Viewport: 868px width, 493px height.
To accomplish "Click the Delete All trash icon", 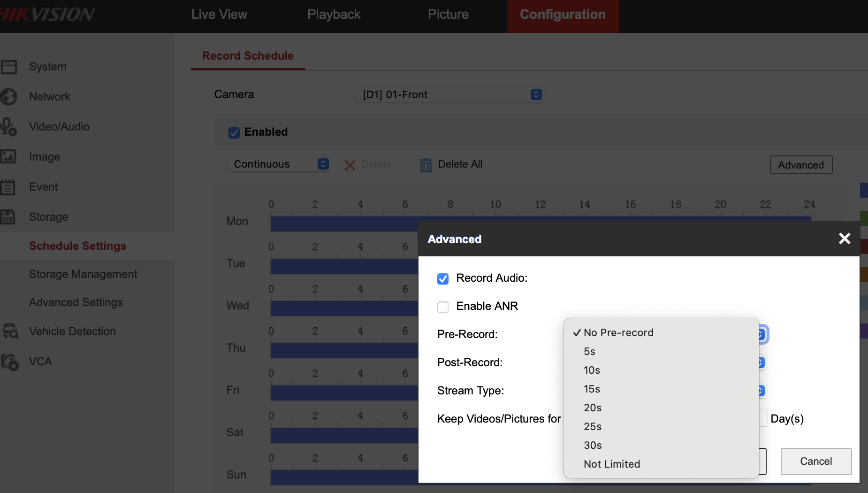I will click(425, 164).
